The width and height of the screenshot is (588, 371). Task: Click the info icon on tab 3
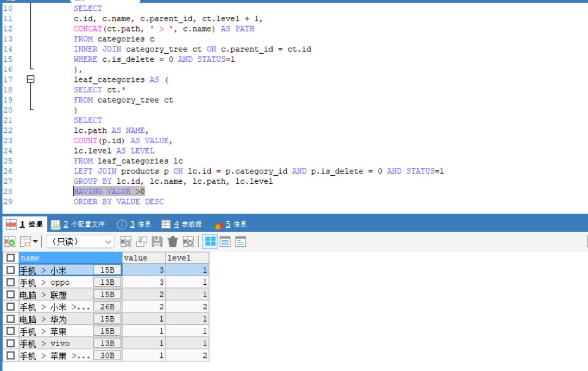[122, 225]
